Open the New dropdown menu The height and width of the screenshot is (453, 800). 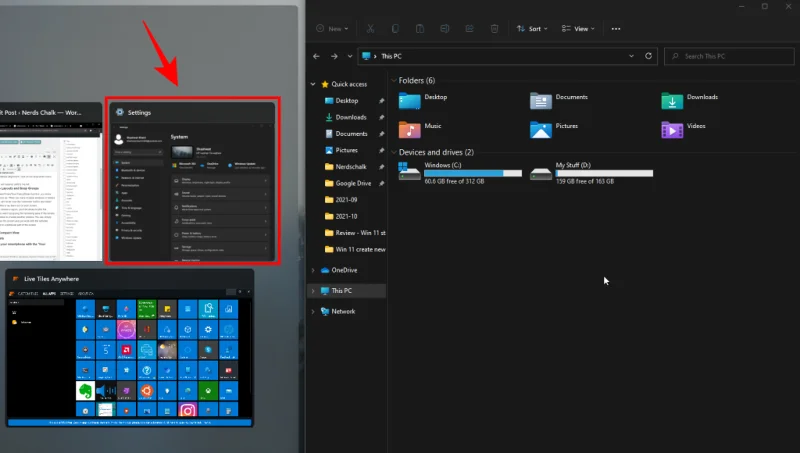332,29
